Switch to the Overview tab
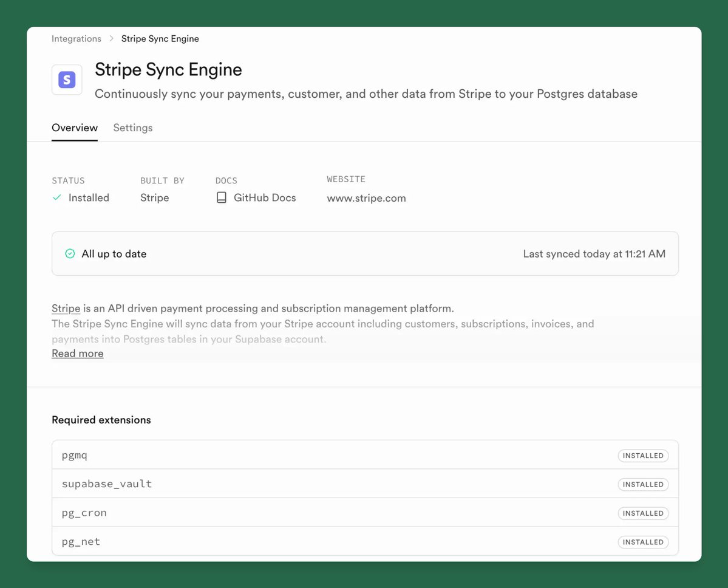 coord(75,128)
